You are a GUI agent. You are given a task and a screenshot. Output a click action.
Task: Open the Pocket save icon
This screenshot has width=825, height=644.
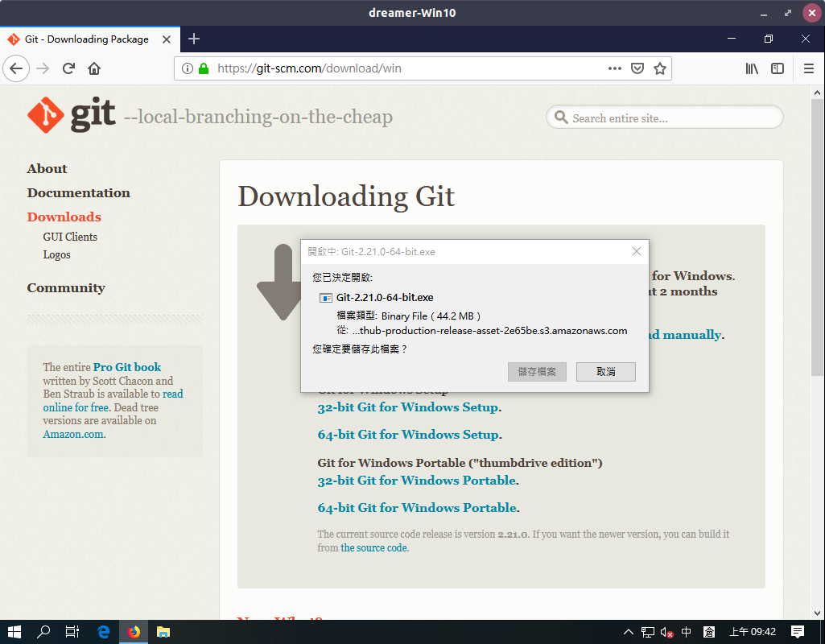pos(637,68)
